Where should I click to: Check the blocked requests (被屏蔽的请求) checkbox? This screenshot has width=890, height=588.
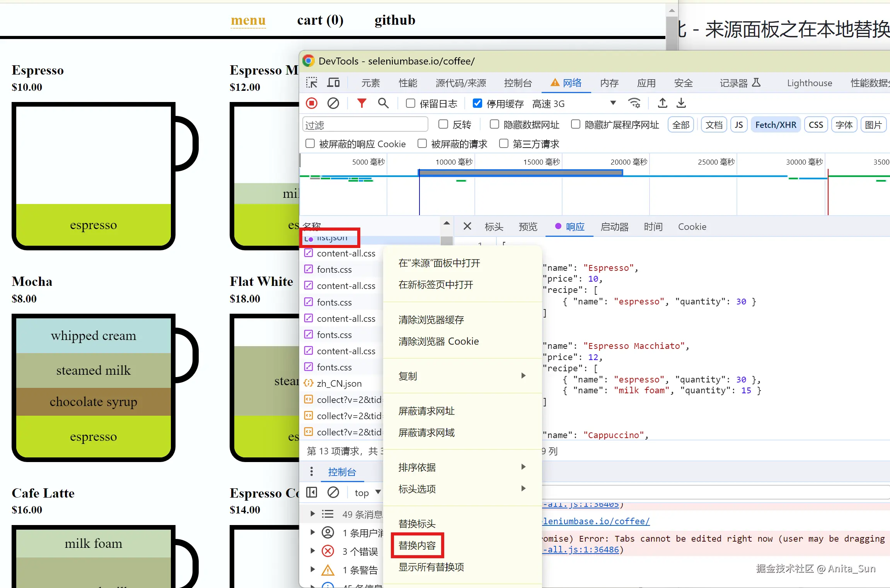coord(422,144)
